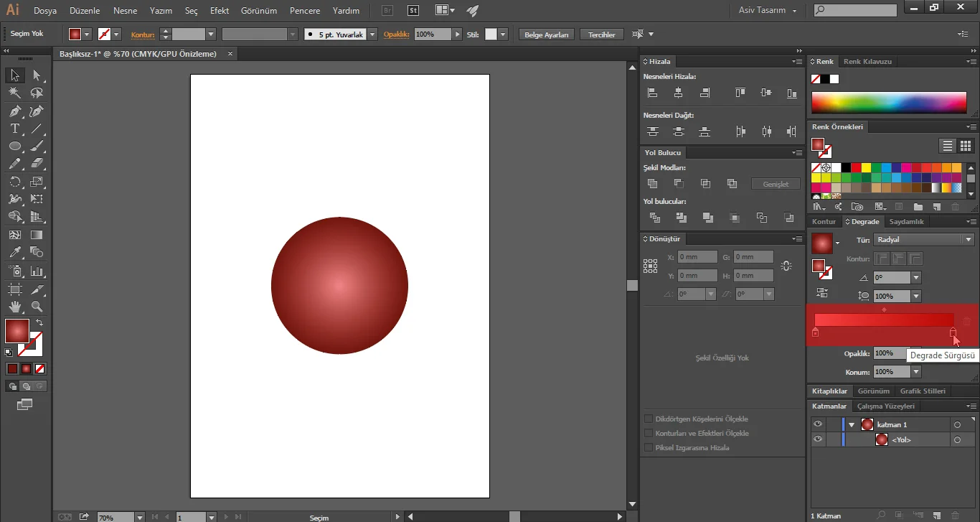Open the Asiv Tasarım workspace dropdown

coord(768,11)
